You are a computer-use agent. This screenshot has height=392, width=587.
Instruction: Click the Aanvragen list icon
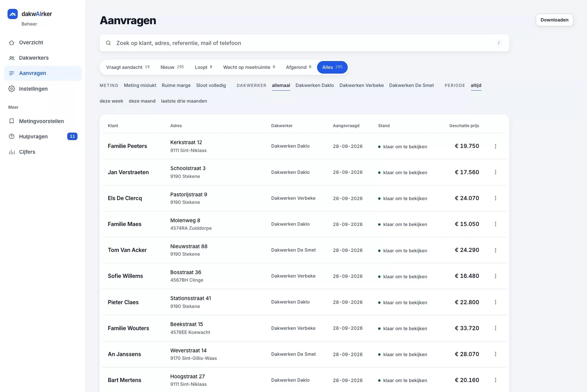coord(12,73)
